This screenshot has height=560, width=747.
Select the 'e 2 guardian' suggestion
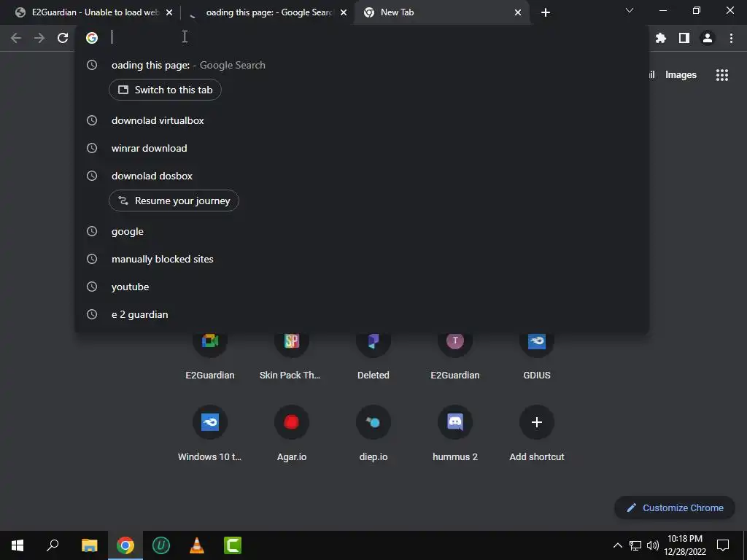(x=362, y=314)
